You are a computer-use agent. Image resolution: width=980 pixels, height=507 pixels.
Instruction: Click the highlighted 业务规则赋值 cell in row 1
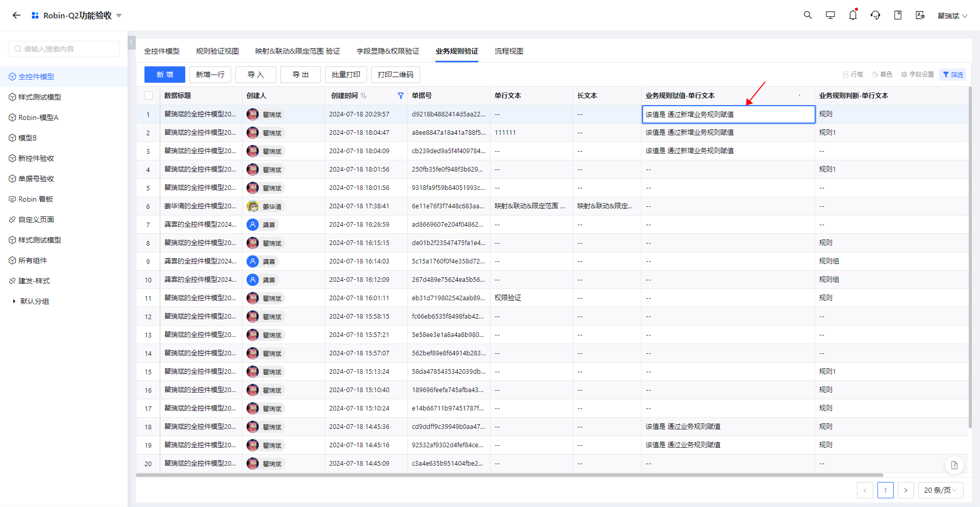tap(728, 114)
